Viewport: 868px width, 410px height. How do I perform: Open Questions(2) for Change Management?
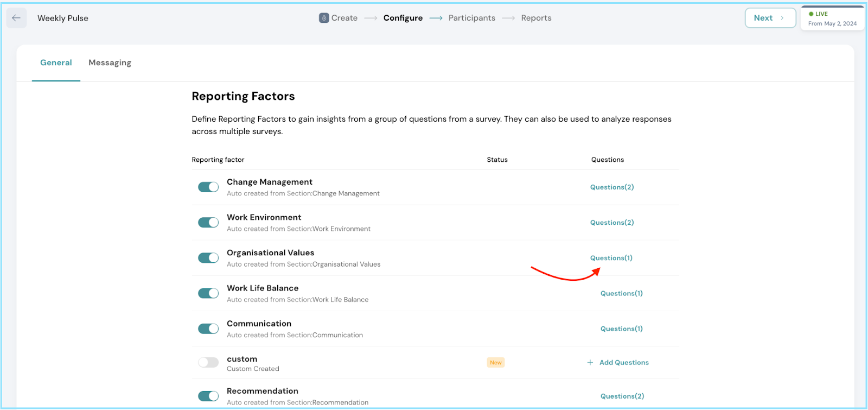(x=612, y=187)
